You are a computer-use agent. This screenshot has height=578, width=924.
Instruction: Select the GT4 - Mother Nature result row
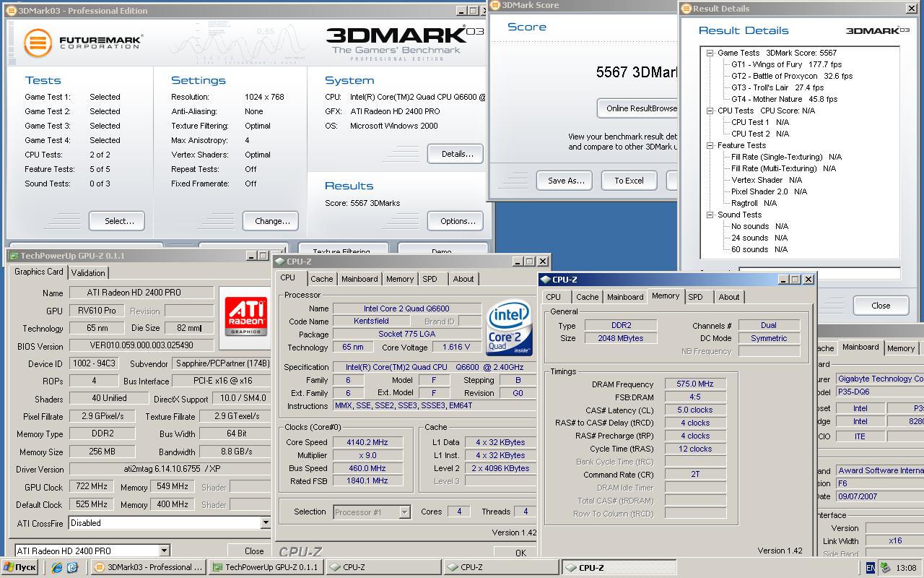pos(784,99)
